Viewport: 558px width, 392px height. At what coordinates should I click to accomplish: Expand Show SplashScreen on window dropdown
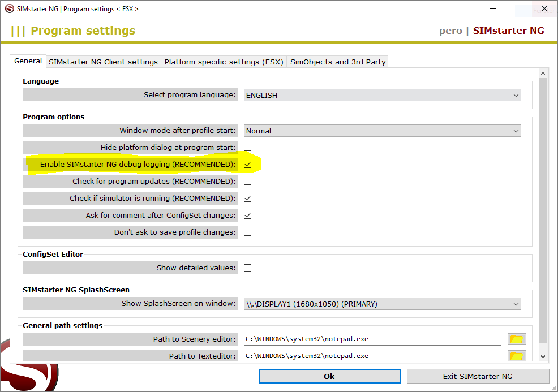[382, 304]
